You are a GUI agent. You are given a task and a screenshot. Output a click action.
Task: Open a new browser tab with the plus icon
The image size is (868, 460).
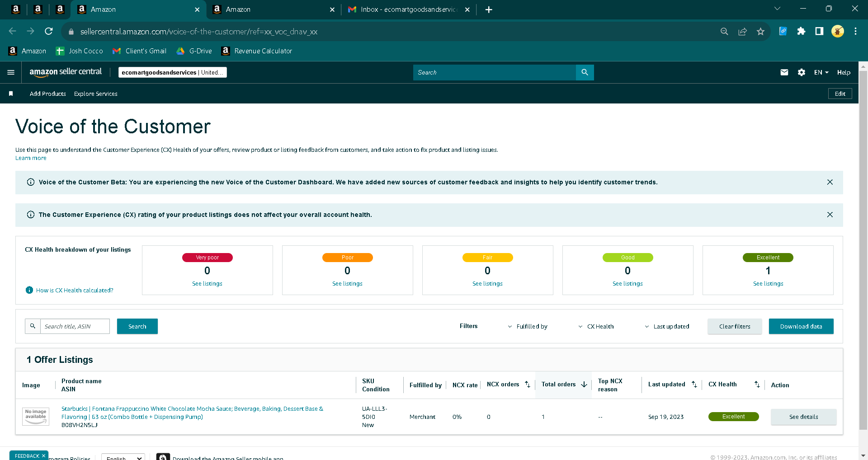point(489,9)
